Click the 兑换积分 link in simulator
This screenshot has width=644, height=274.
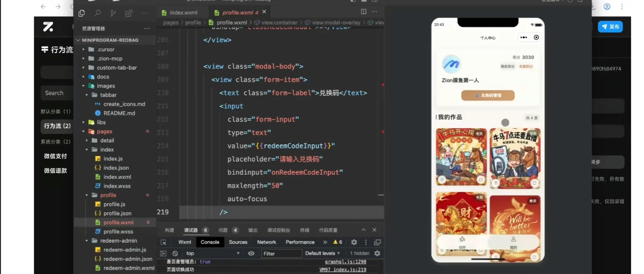tap(526, 66)
